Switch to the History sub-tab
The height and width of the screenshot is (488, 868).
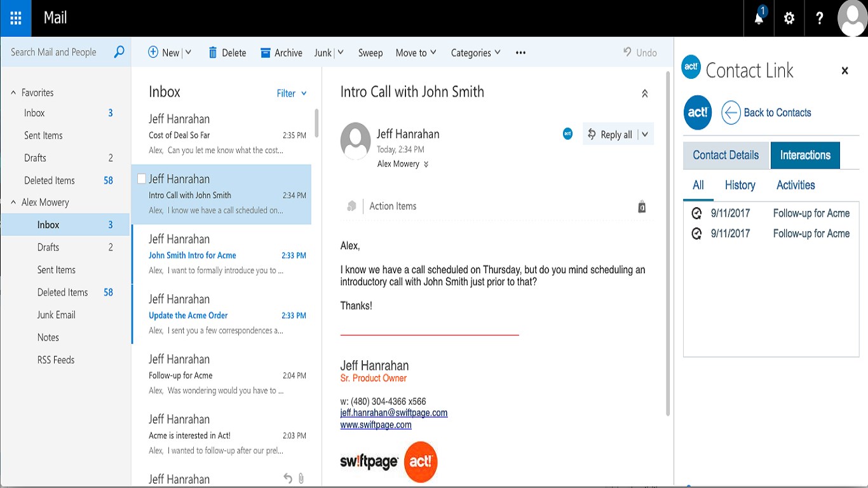click(x=740, y=186)
